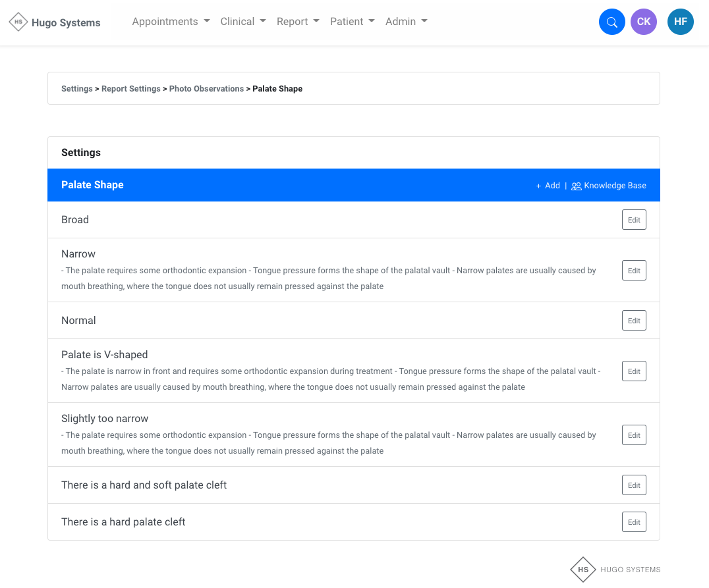Screen dimensions: 709x588
Task: Edit the Palate is V-shaped entry
Action: [x=634, y=371]
